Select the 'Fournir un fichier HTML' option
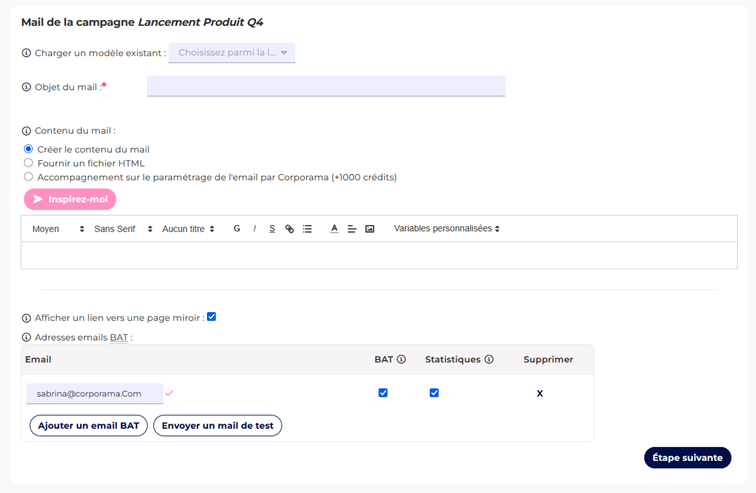 [28, 163]
